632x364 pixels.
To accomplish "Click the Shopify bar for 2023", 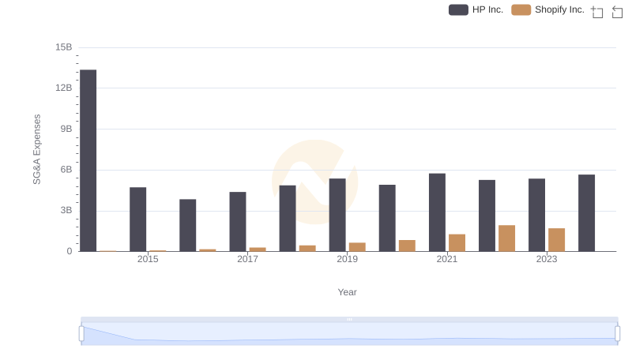I will (x=557, y=240).
